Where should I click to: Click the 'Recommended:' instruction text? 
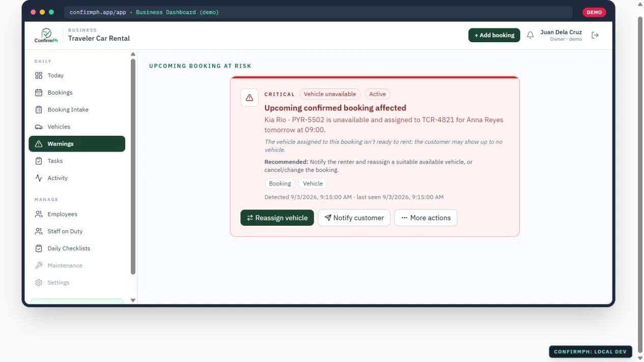(x=368, y=166)
